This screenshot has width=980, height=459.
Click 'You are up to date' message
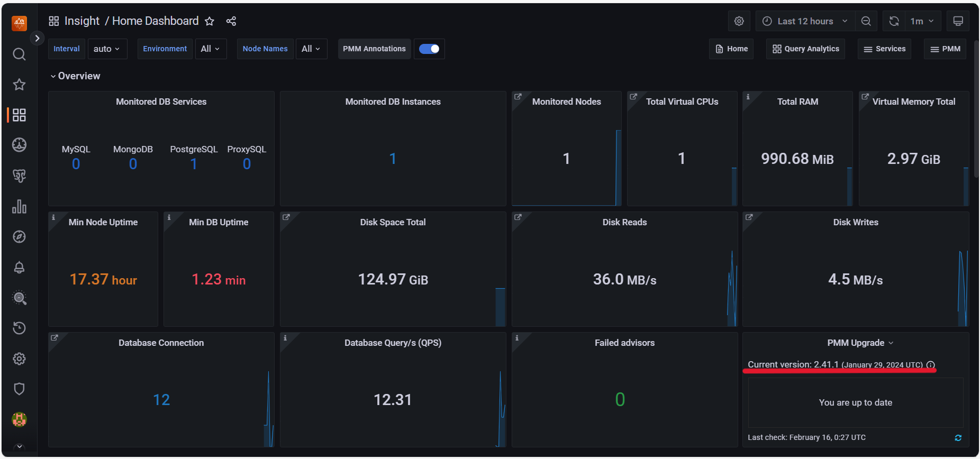[856, 402]
